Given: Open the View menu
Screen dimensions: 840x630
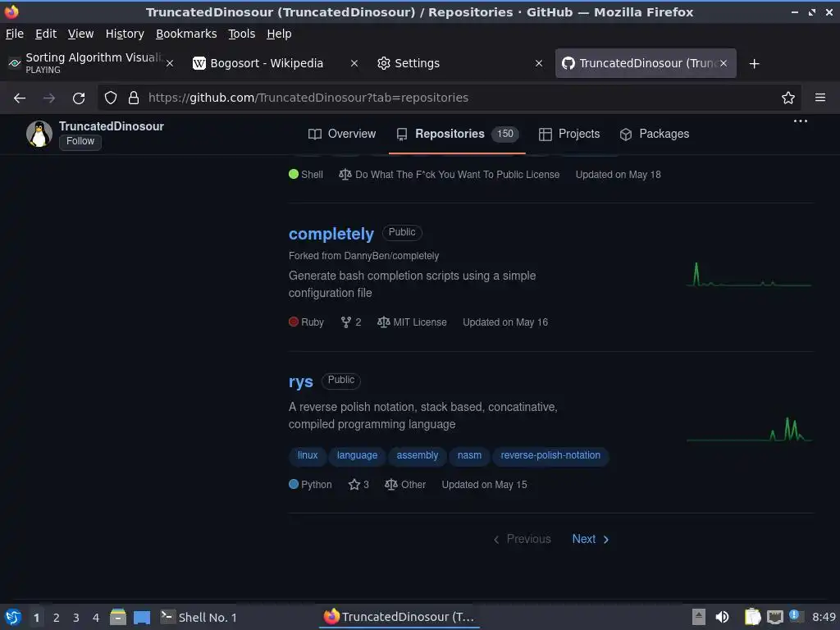Looking at the screenshot, I should click(80, 34).
